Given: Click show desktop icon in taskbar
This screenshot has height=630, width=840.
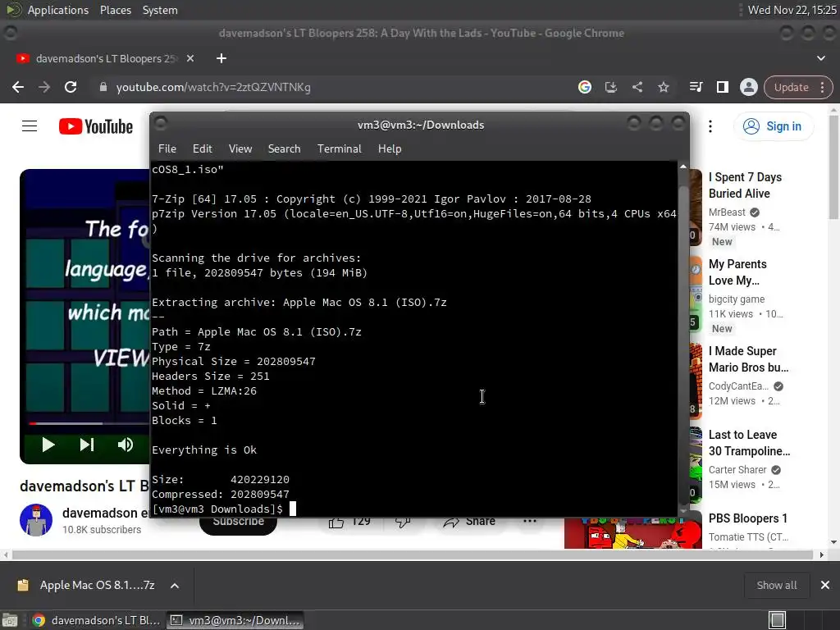Looking at the screenshot, I should pyautogui.click(x=10, y=620).
